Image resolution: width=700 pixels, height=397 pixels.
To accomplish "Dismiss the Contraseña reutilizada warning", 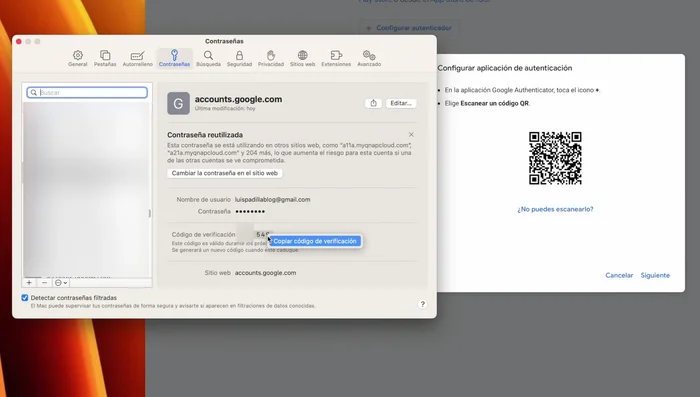I will pyautogui.click(x=411, y=134).
